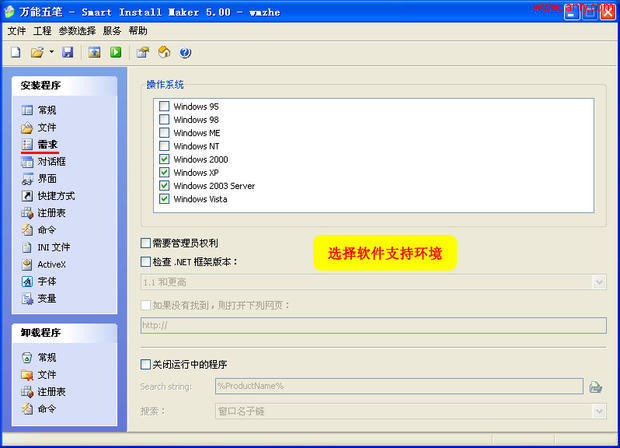The width and height of the screenshot is (620, 448).
Task: Select the ActiveX sidebar item
Action: (43, 264)
